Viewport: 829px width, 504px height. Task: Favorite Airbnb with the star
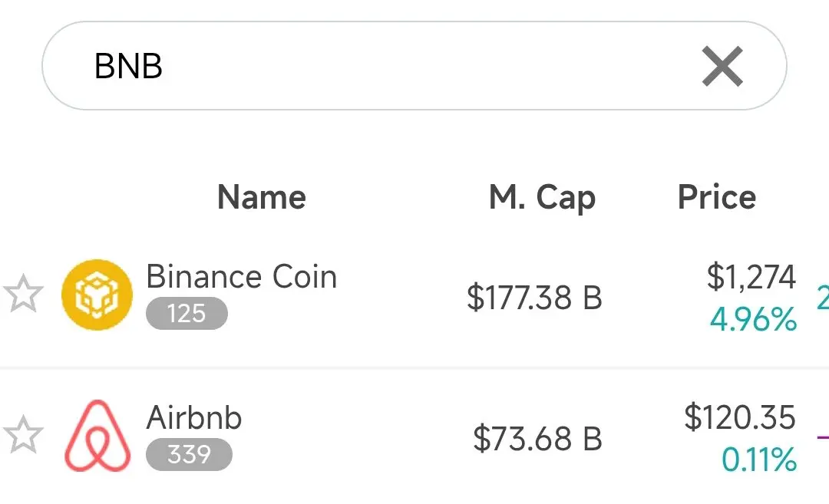(22, 435)
